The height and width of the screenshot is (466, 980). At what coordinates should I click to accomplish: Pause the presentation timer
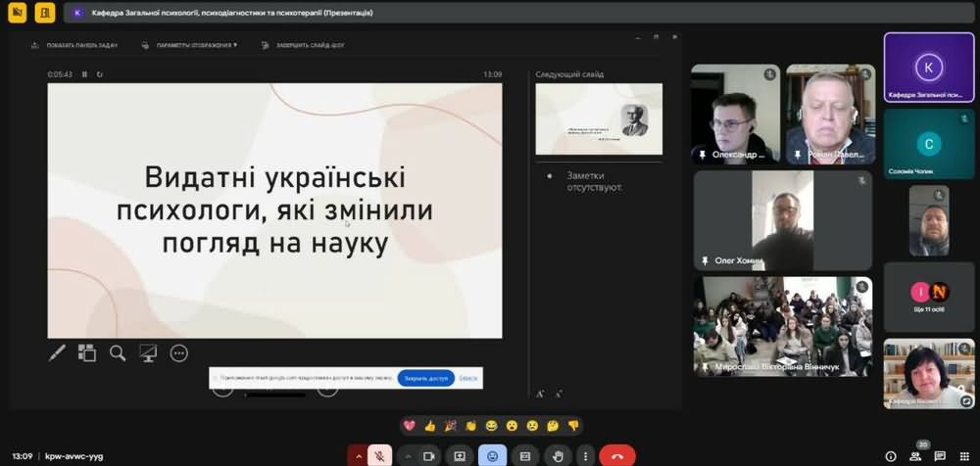point(84,74)
